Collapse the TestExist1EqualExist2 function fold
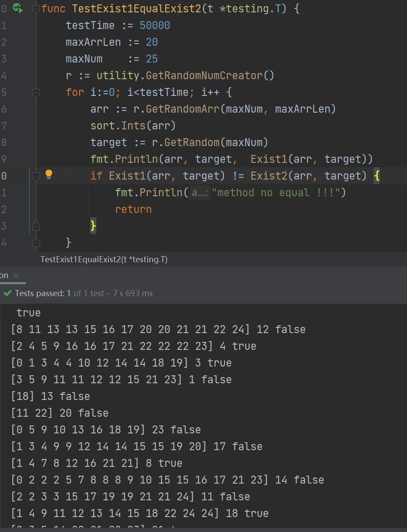 coord(36,9)
